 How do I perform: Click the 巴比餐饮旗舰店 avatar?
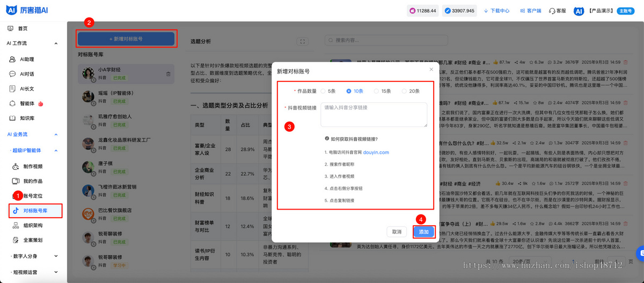point(89,214)
